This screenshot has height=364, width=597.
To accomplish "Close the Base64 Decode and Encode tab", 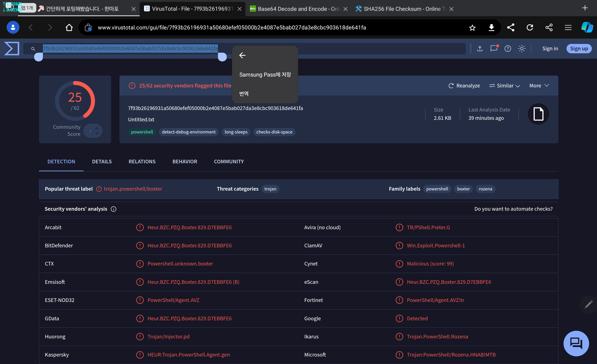I will click(345, 9).
